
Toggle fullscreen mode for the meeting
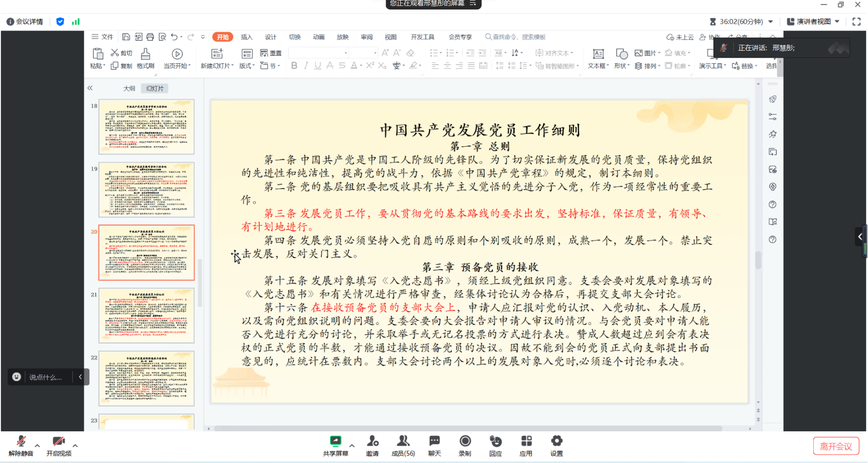tap(856, 22)
